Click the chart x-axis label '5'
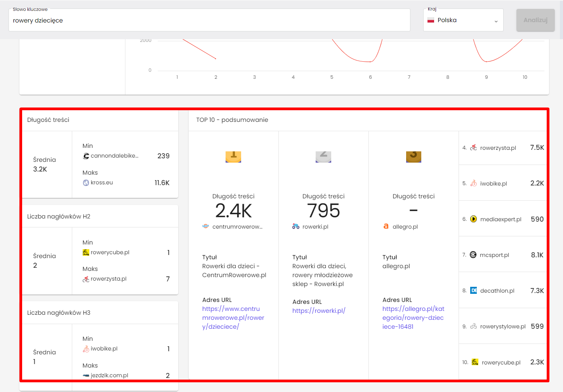Image resolution: width=563 pixels, height=392 pixels. pos(332,77)
